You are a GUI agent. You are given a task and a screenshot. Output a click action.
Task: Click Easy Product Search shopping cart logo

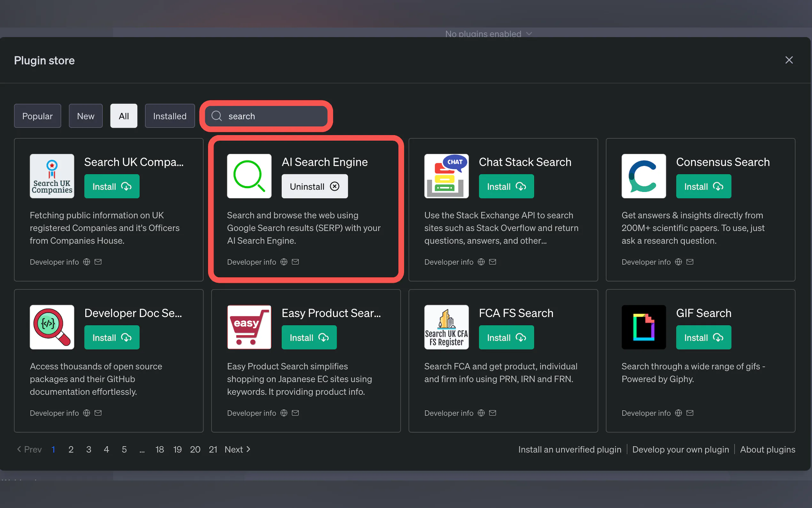click(249, 327)
